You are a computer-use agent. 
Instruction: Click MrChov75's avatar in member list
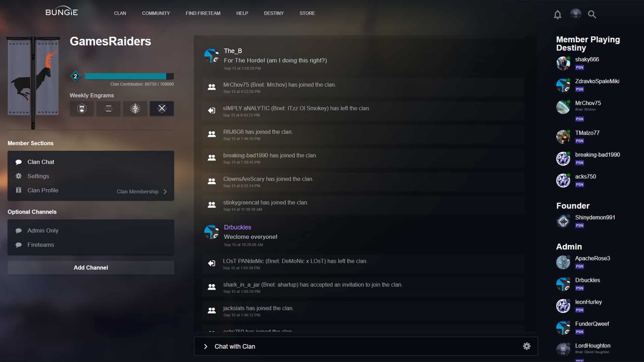click(x=563, y=107)
